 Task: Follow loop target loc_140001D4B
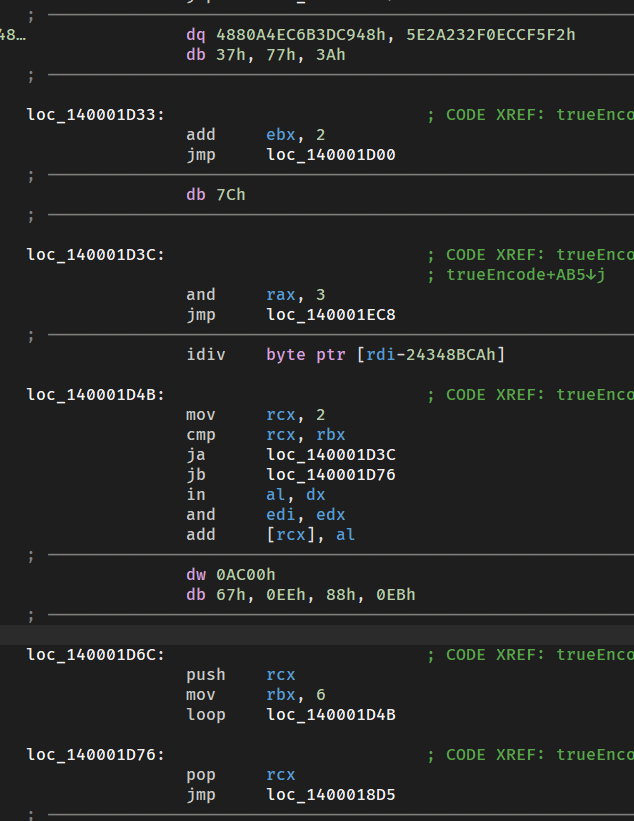click(x=331, y=715)
